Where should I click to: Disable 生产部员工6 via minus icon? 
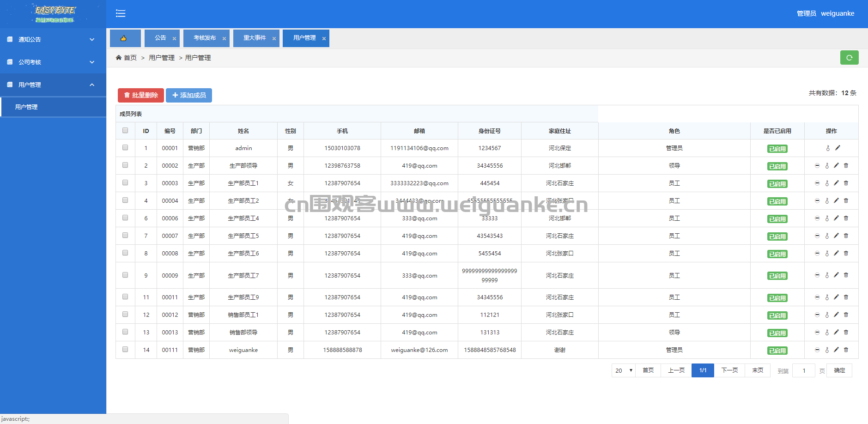pyautogui.click(x=817, y=253)
